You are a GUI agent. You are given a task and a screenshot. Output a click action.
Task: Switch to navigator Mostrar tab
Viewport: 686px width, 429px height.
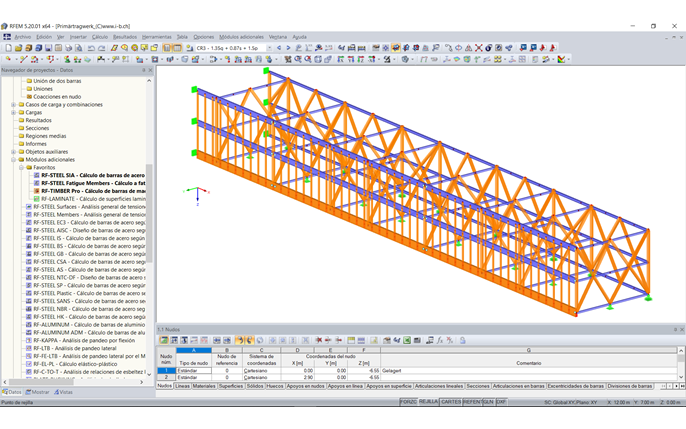click(38, 392)
